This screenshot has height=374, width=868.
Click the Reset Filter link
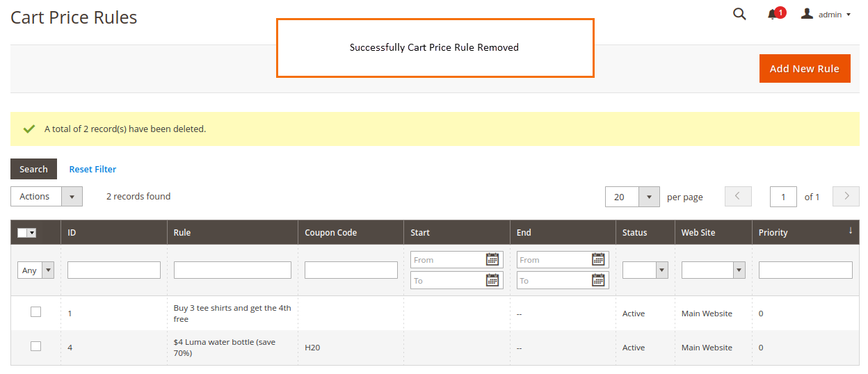(93, 169)
